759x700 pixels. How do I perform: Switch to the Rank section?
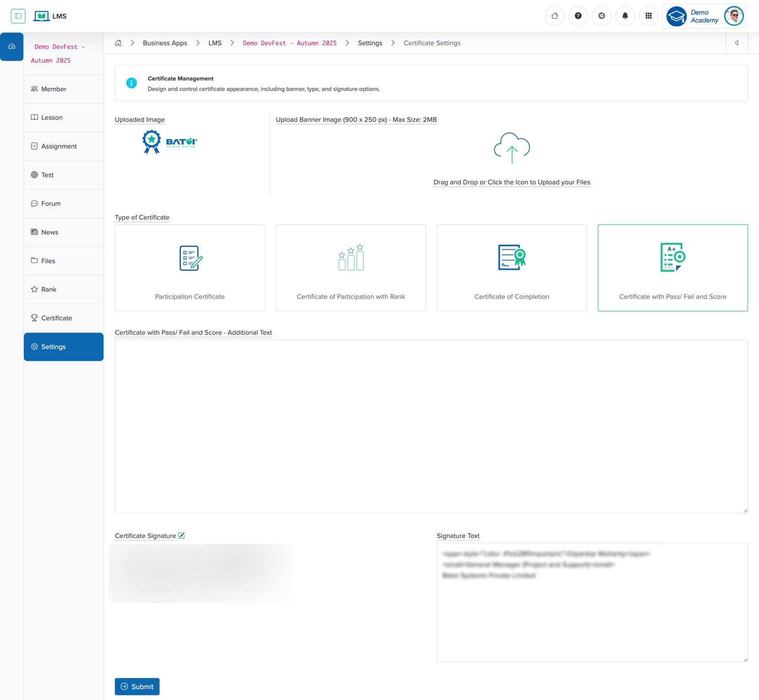click(x=48, y=289)
